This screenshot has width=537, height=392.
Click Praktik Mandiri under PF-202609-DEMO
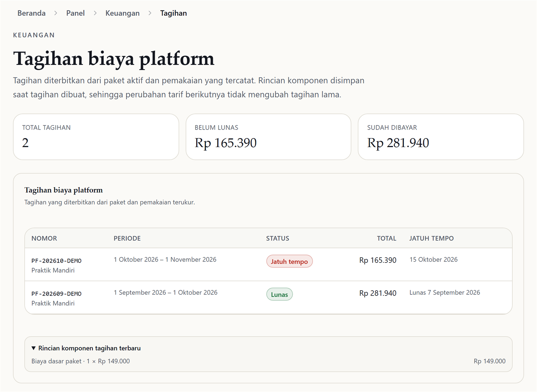[x=53, y=303]
